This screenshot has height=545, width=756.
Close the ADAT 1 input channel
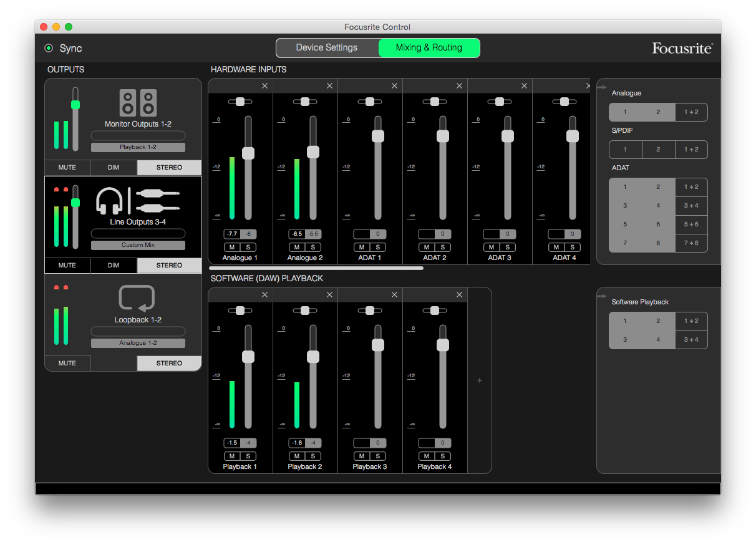(394, 85)
